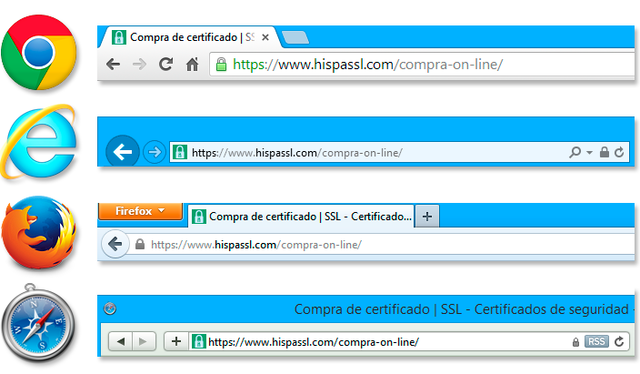The height and width of the screenshot is (374, 640).
Task: Open a new tab in Chrome
Action: [296, 38]
